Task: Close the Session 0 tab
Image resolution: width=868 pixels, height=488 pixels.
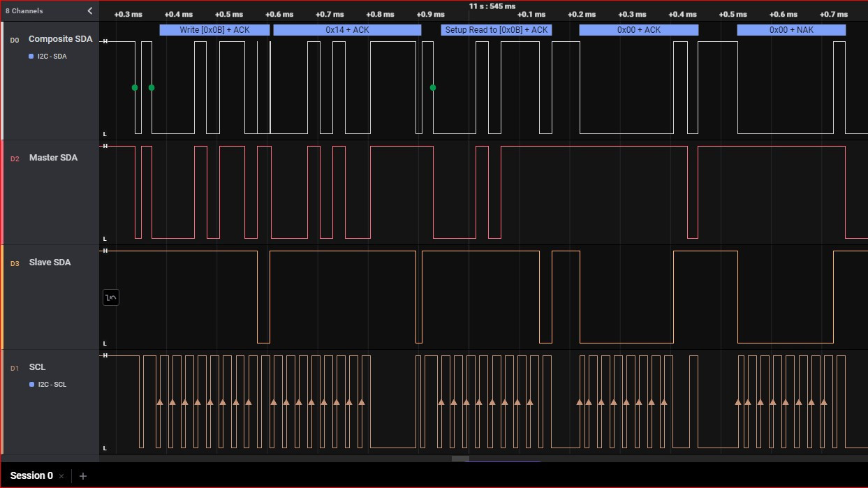Action: pos(61,476)
